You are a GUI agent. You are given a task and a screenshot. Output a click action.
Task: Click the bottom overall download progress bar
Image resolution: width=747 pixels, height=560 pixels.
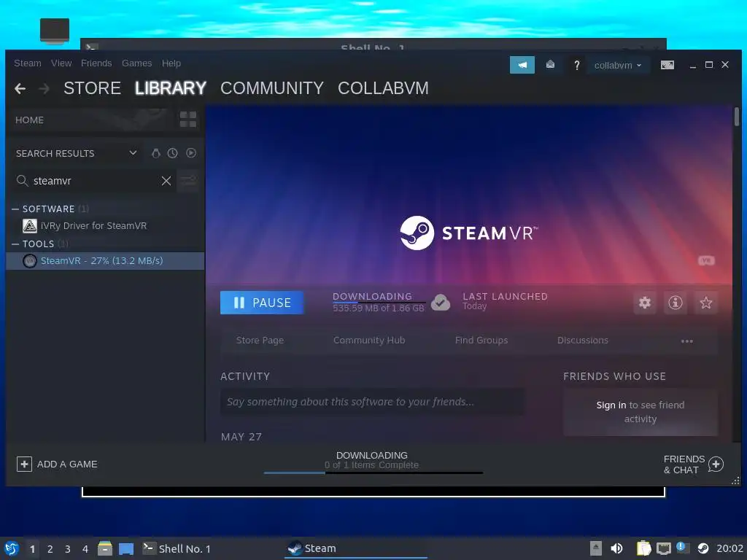(373, 472)
